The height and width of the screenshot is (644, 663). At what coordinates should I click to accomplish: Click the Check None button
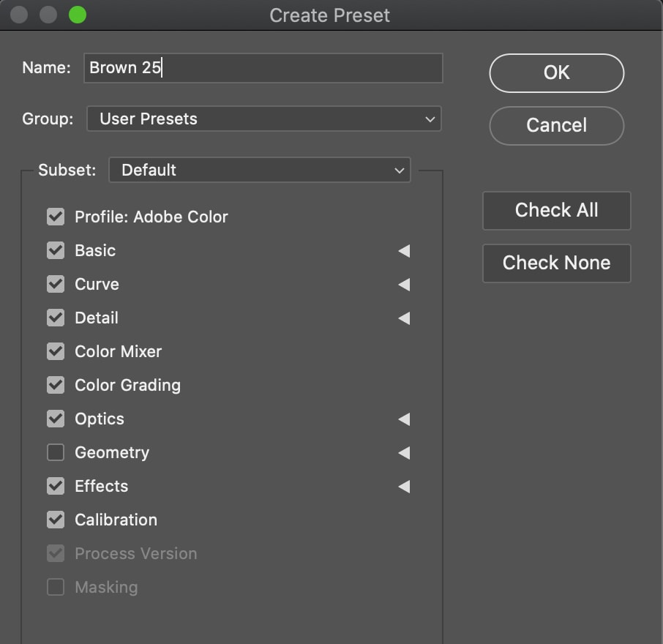click(556, 263)
